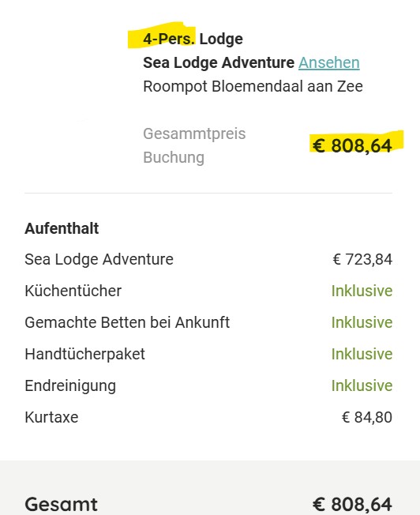
Task: Select the Endreinigung line item
Action: tap(70, 386)
